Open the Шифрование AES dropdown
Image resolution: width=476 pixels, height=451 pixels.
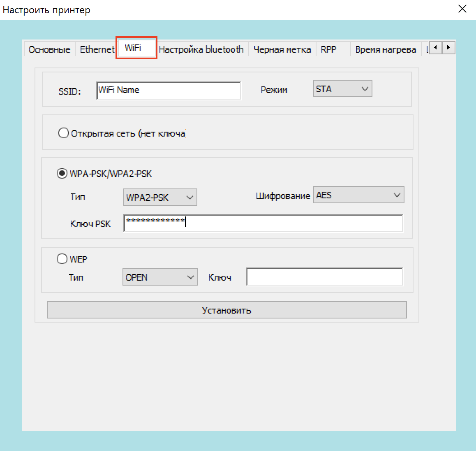(x=358, y=195)
